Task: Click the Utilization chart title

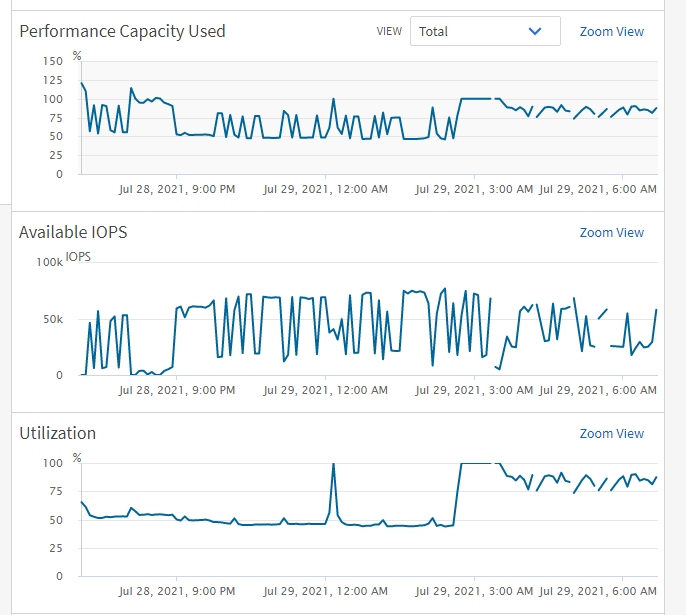Action: (58, 433)
